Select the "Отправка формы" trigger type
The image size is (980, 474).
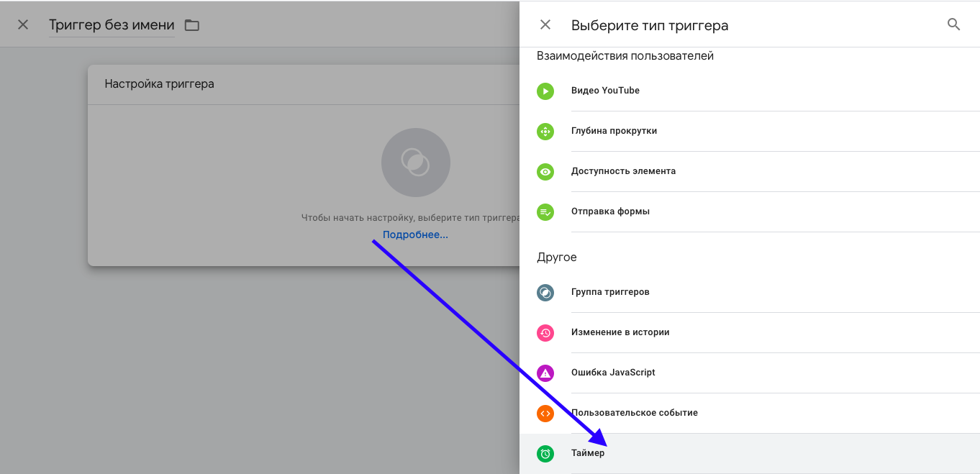(750, 211)
